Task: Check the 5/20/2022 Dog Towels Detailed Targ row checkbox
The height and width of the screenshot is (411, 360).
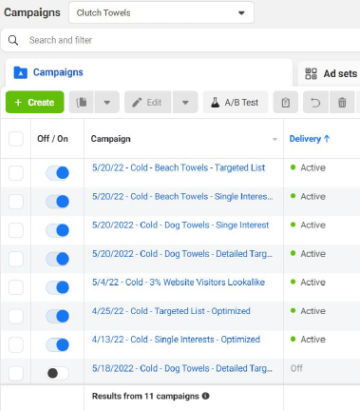Action: click(x=16, y=259)
